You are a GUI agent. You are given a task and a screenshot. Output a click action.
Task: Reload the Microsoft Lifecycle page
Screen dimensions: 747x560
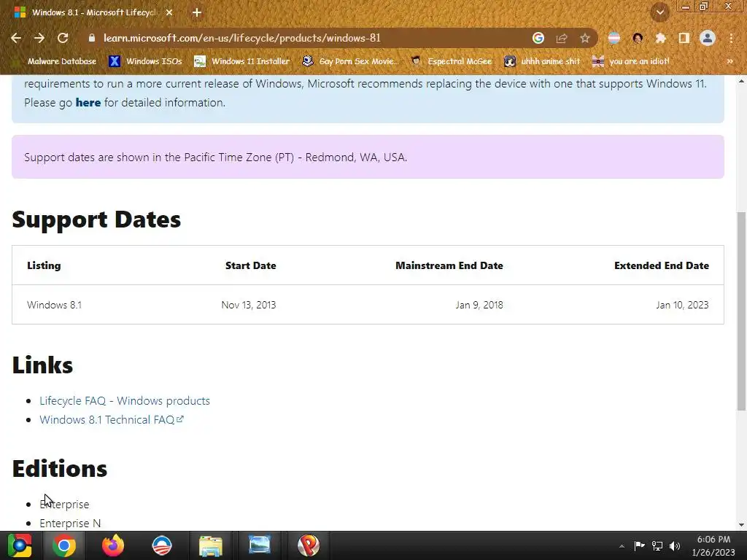(63, 38)
